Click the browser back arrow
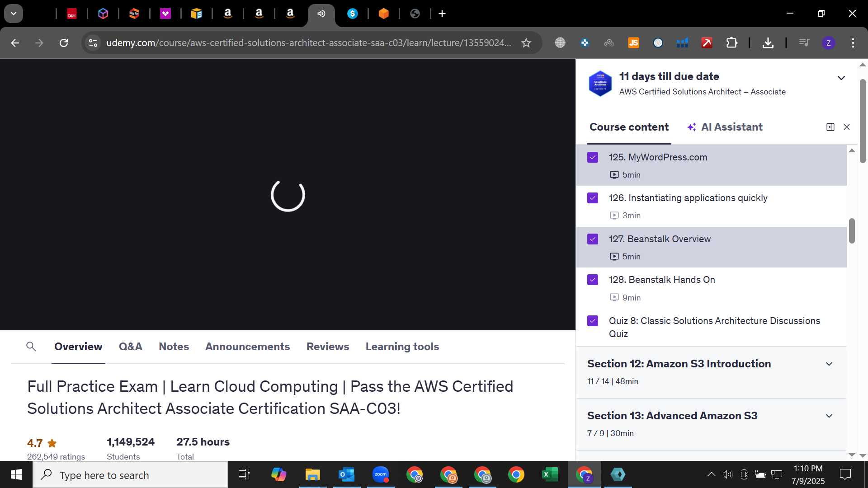Image resolution: width=868 pixels, height=488 pixels. (x=15, y=43)
